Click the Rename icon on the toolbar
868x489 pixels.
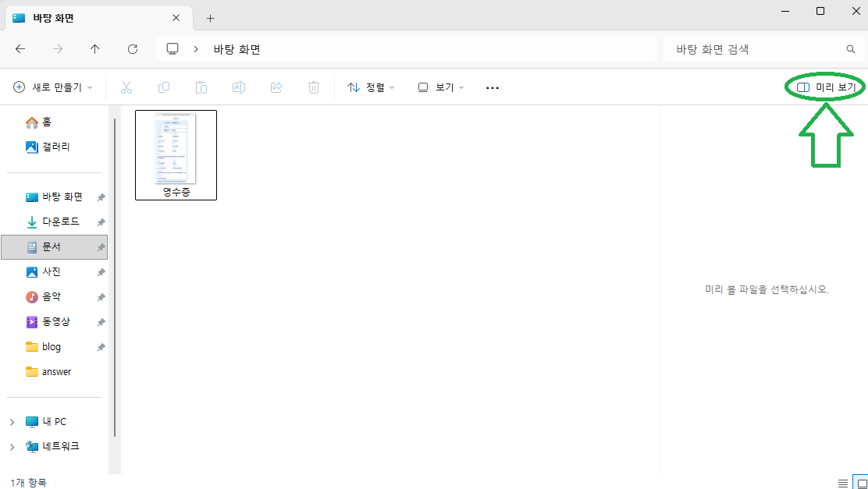239,87
